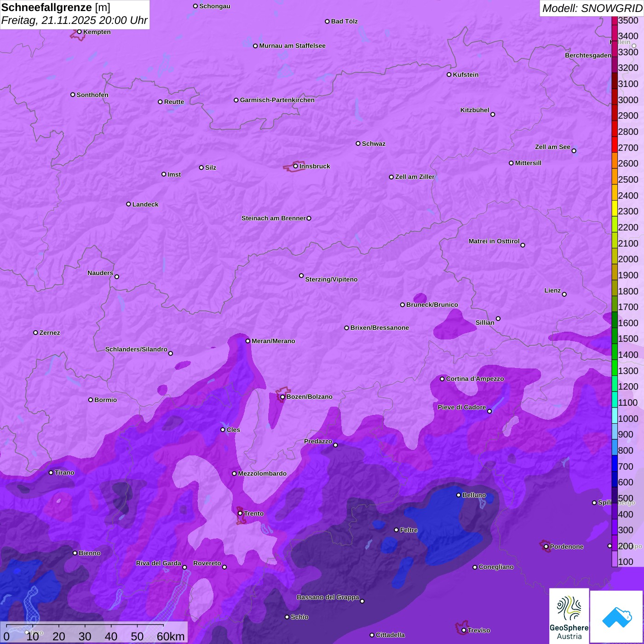Click the Berchtesgaden label
The width and height of the screenshot is (644, 644).
click(x=588, y=55)
